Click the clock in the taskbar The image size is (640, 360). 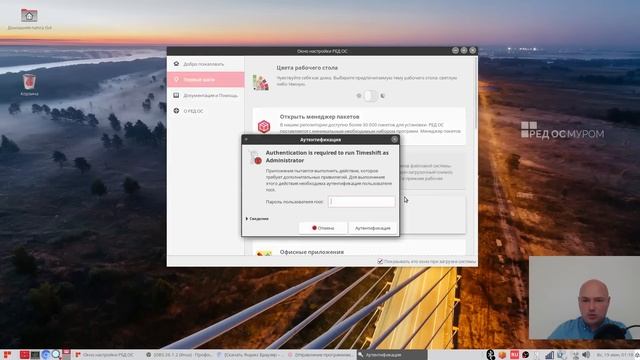(x=616, y=355)
